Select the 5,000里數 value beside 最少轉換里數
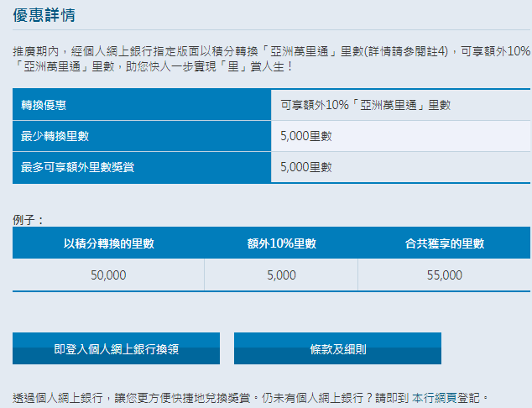 (x=401, y=136)
